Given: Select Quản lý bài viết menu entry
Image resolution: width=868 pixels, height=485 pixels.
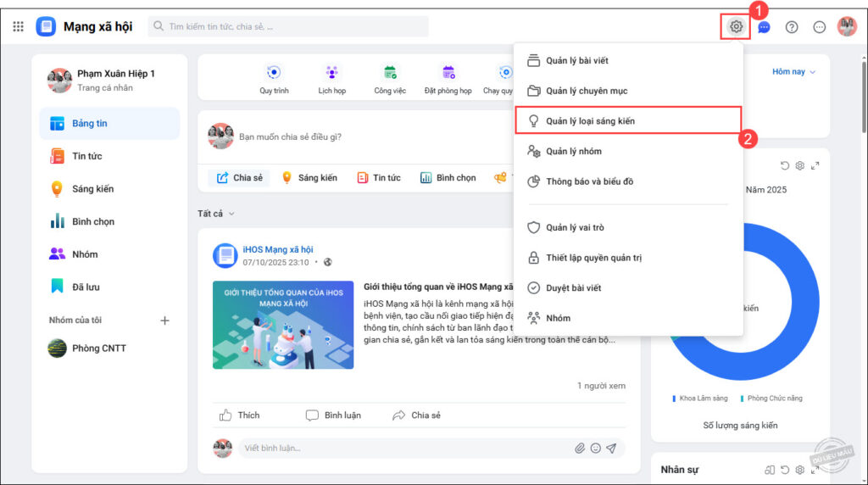Looking at the screenshot, I should (x=628, y=60).
